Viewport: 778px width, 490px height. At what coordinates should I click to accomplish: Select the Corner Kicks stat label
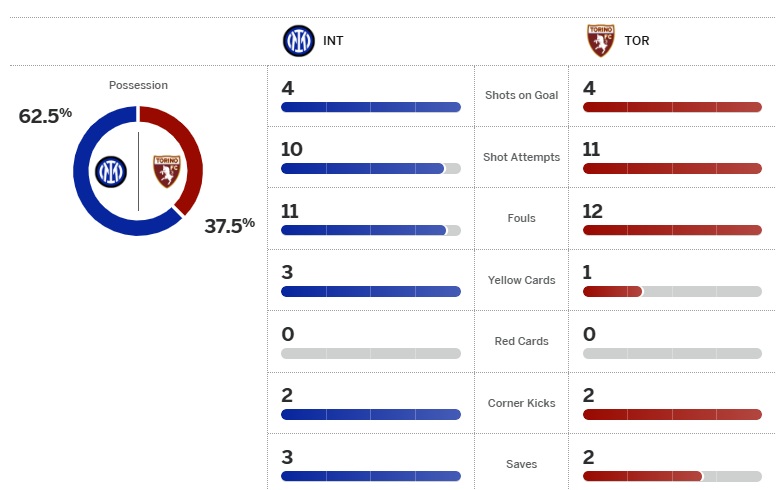coord(521,403)
